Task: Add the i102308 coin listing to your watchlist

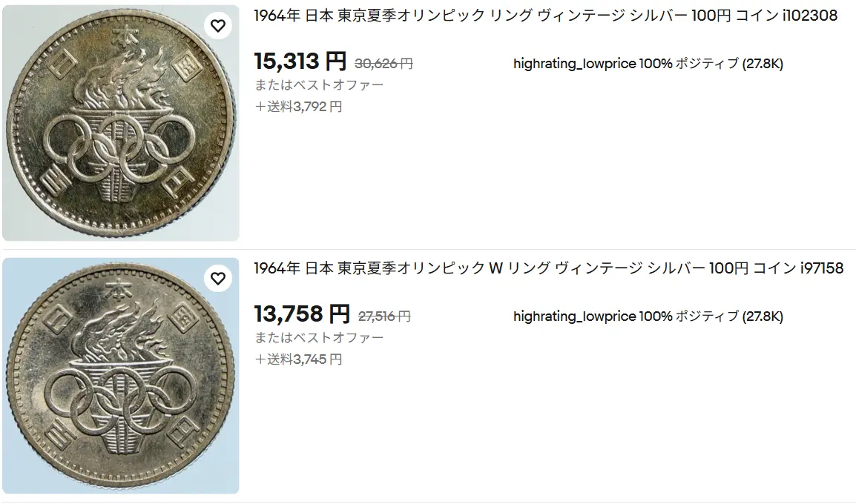Action: 217,24
